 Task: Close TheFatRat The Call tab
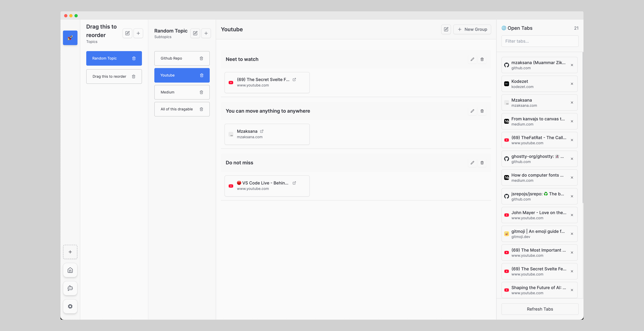pyautogui.click(x=572, y=140)
